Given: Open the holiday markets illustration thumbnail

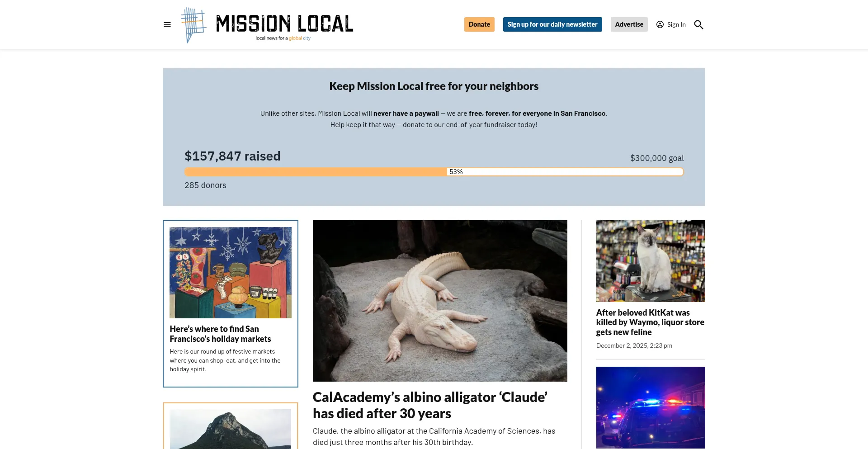Looking at the screenshot, I should (x=231, y=273).
